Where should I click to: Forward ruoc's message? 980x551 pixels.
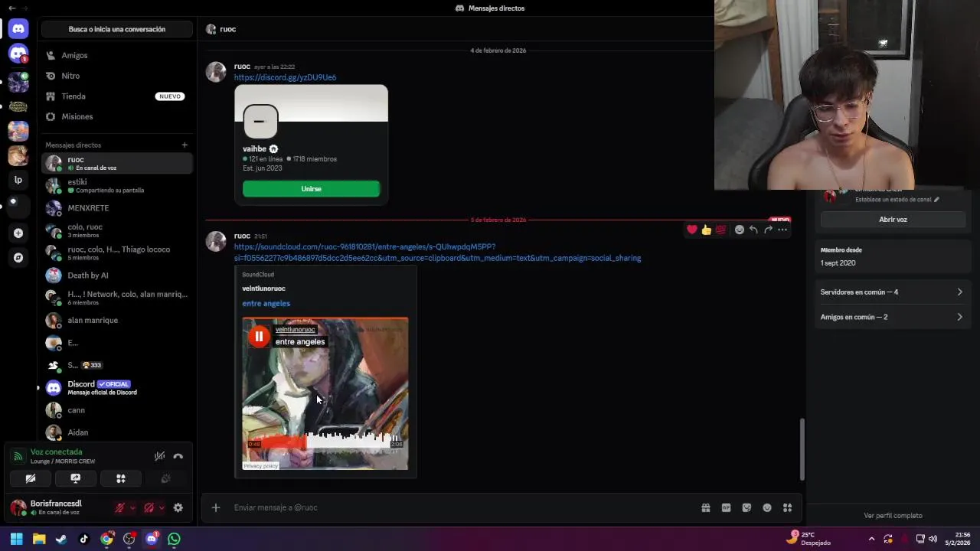coord(768,230)
